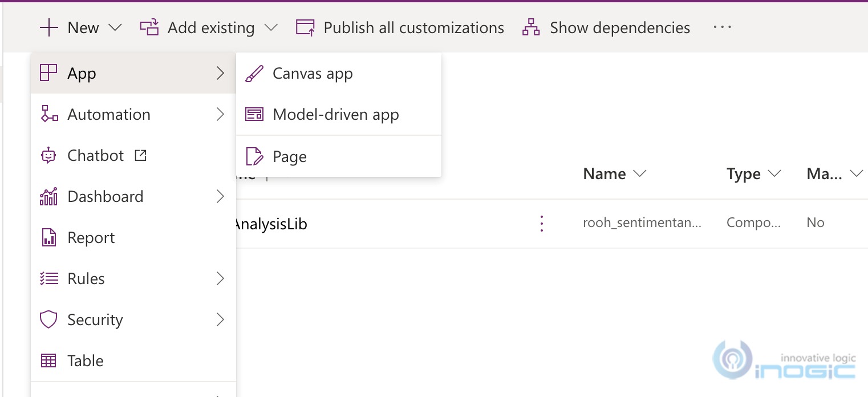This screenshot has width=868, height=397.
Task: Open the toolbar overflow ellipsis menu
Action: point(722,27)
